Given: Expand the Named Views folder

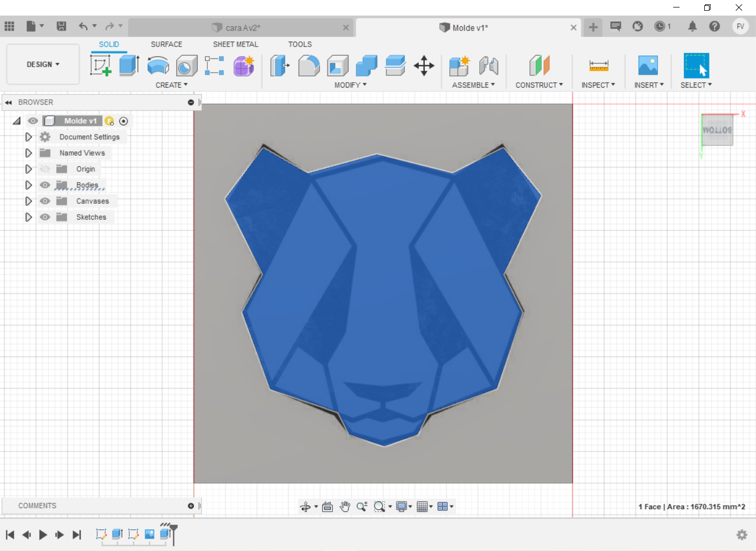Looking at the screenshot, I should [x=28, y=153].
